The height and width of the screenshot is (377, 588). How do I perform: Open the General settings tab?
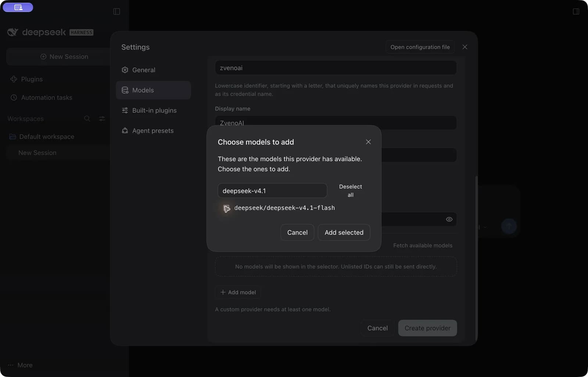153,70
